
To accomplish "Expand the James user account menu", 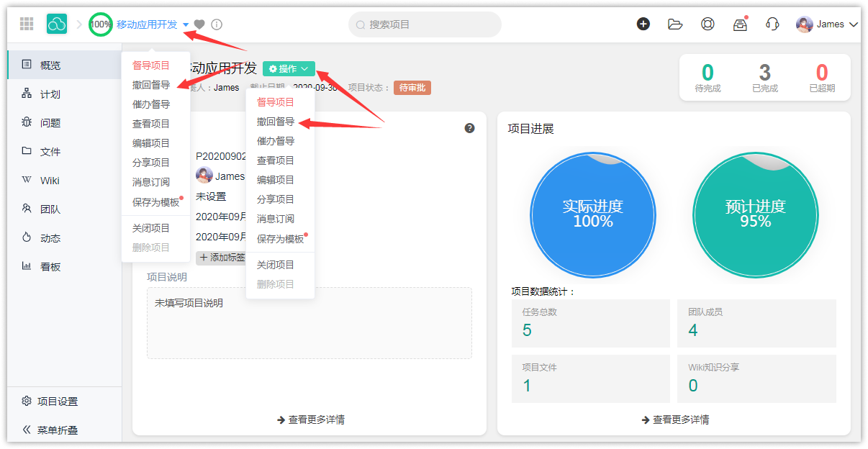I will coord(828,24).
